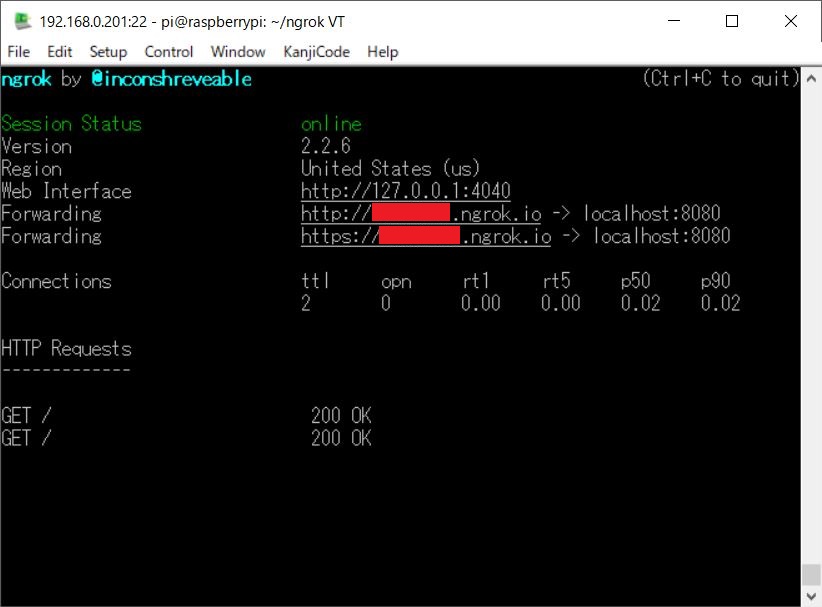The image size is (822, 607).
Task: Open the Help menu
Action: pyautogui.click(x=383, y=52)
